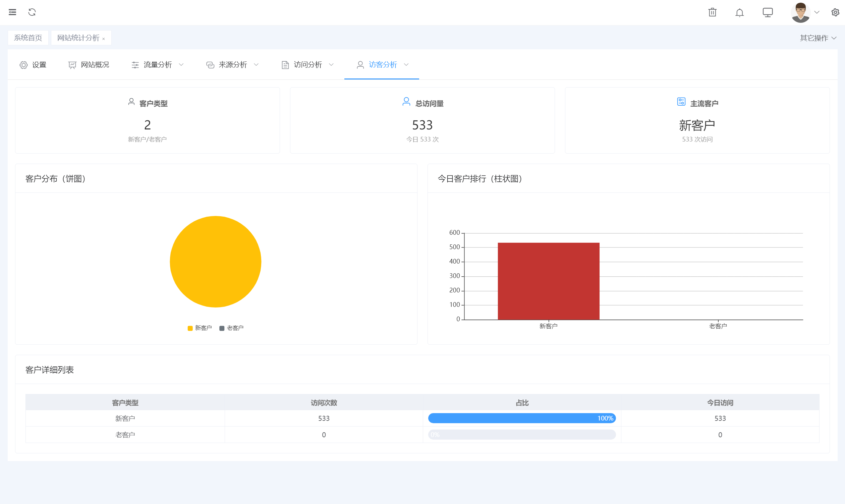This screenshot has height=504, width=845.
Task: Open the 访问分析 dropdown menu
Action: 308,64
